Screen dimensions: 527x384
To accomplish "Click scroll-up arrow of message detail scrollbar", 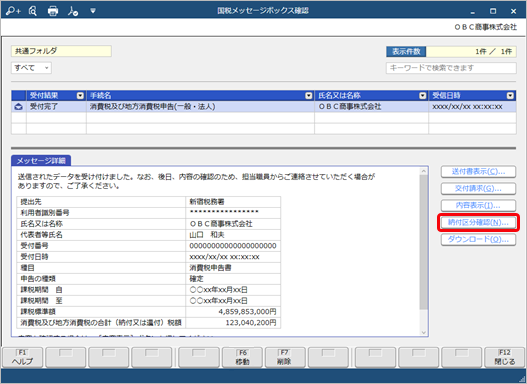I will (423, 171).
